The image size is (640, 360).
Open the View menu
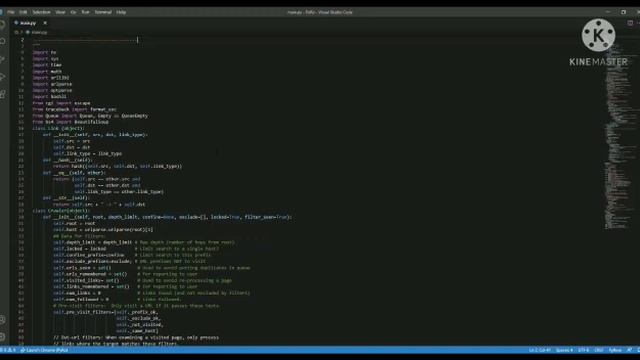[60, 12]
